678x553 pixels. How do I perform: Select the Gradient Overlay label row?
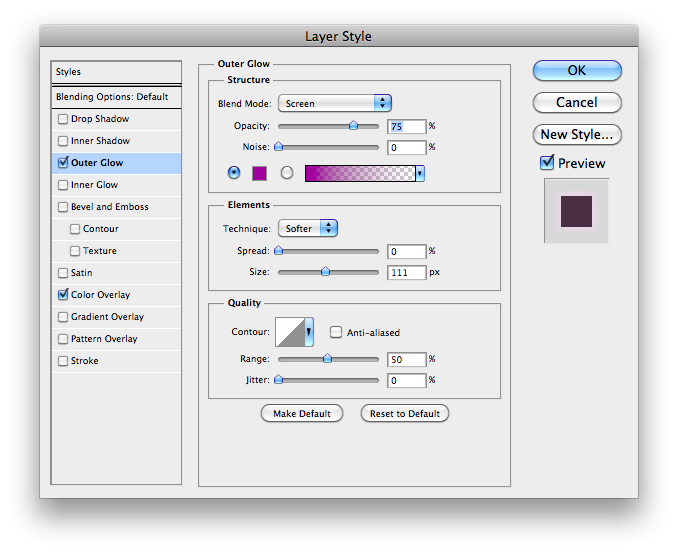pos(116,317)
